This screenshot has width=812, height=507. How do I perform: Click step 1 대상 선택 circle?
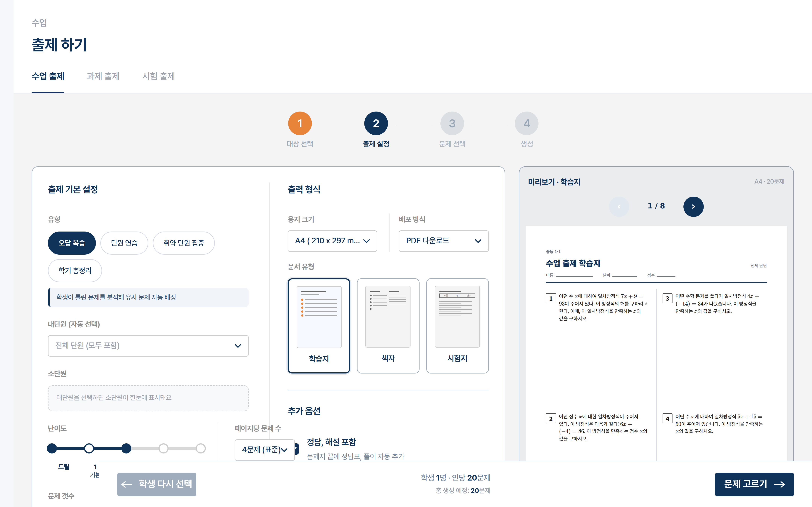point(300,123)
